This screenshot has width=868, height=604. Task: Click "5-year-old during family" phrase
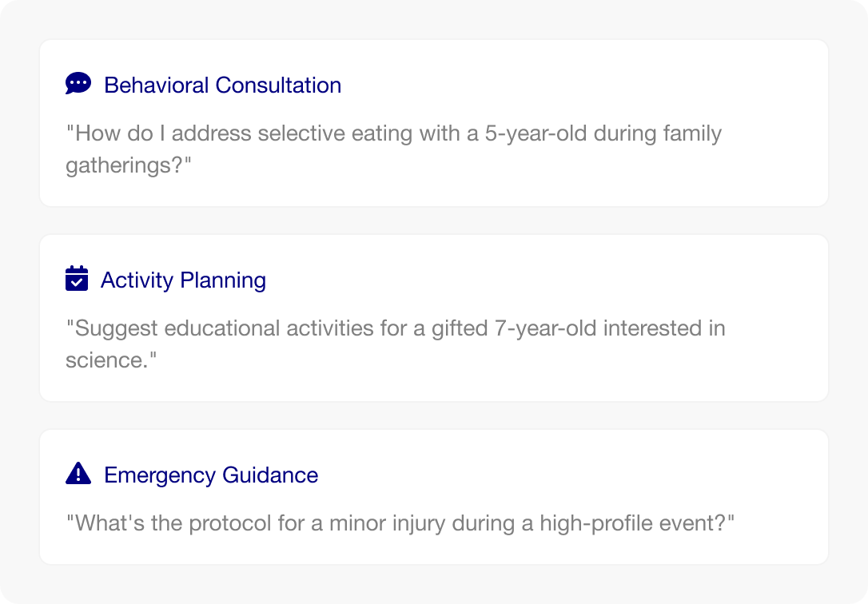tap(603, 133)
